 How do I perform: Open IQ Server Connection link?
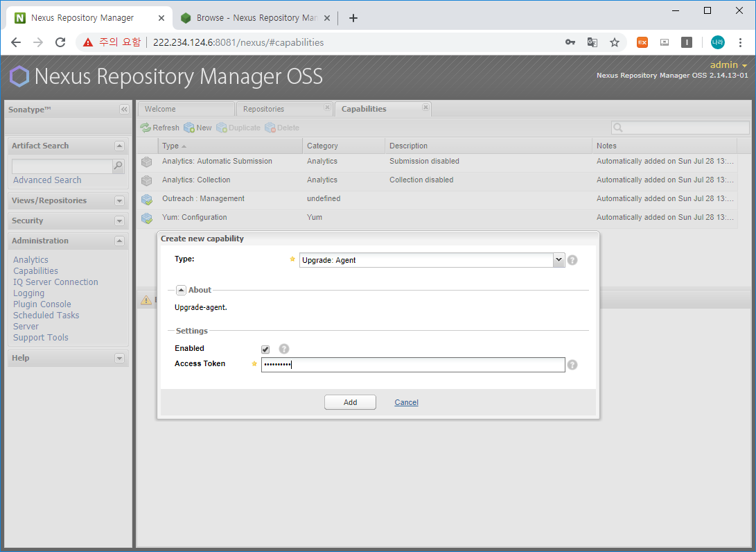coord(55,282)
